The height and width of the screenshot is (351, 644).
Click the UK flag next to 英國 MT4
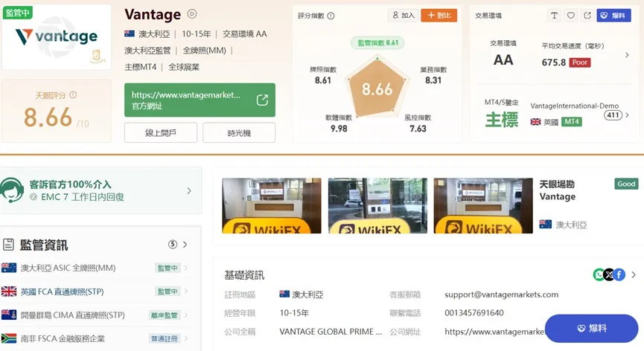pos(535,122)
